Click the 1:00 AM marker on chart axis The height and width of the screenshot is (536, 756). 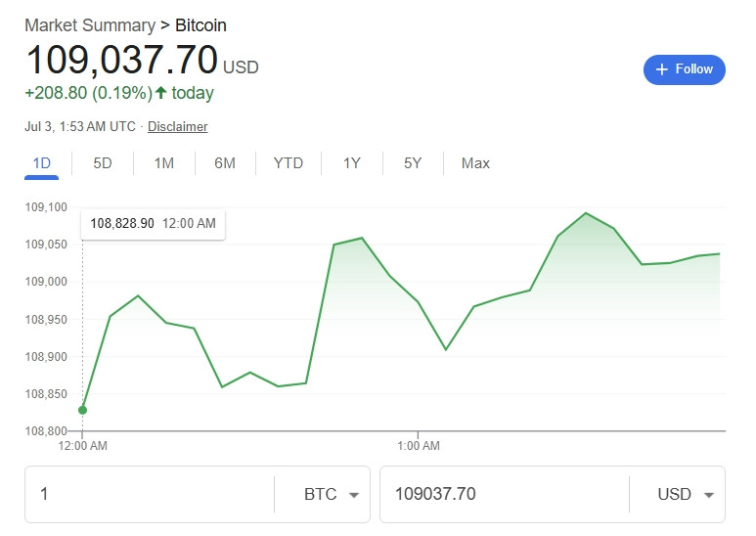418,445
